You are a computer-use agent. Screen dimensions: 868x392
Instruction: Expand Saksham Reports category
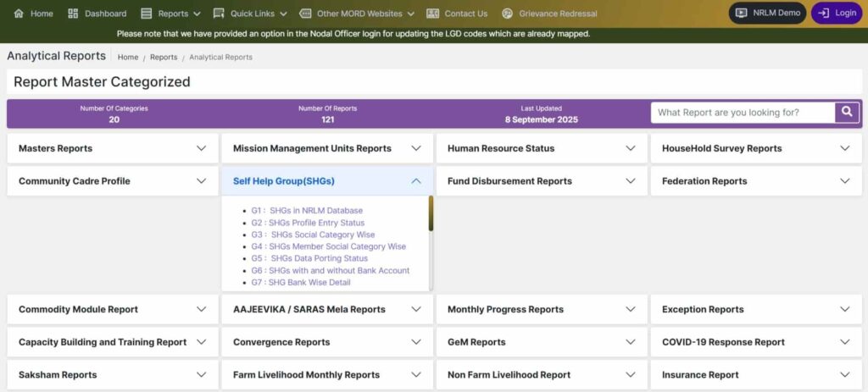click(113, 374)
